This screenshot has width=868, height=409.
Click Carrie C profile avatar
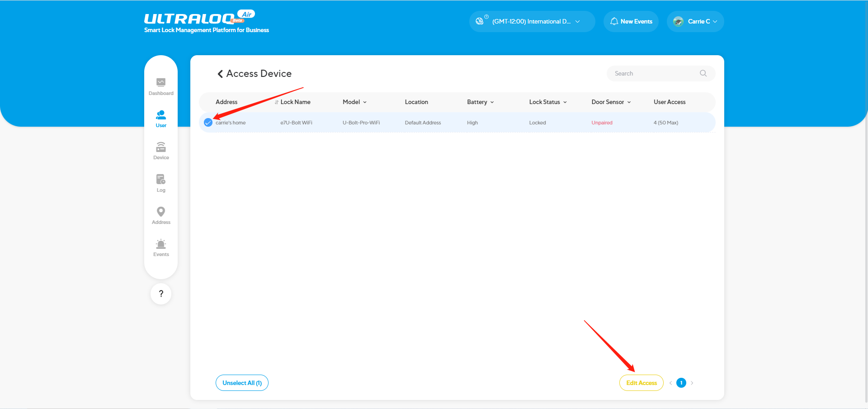click(x=678, y=21)
